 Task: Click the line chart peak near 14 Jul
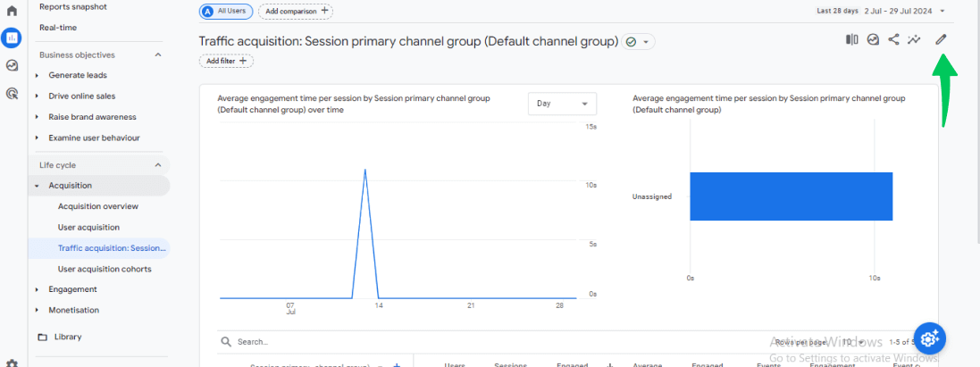click(x=365, y=170)
